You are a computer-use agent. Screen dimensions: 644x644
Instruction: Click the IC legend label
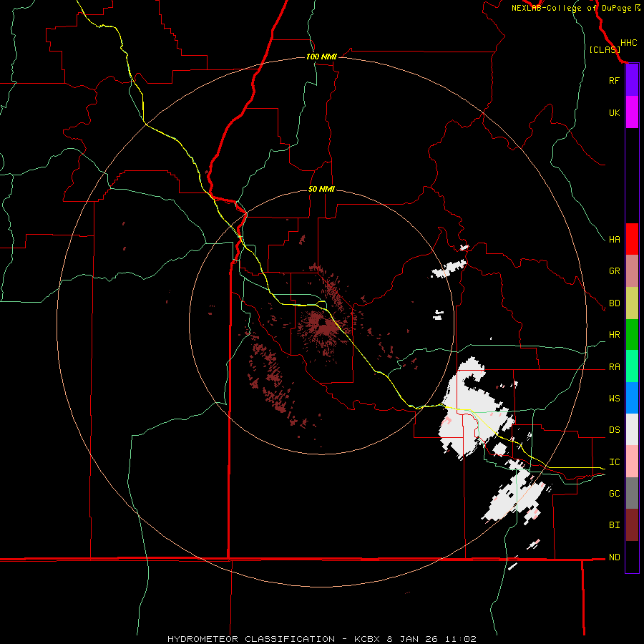click(614, 462)
